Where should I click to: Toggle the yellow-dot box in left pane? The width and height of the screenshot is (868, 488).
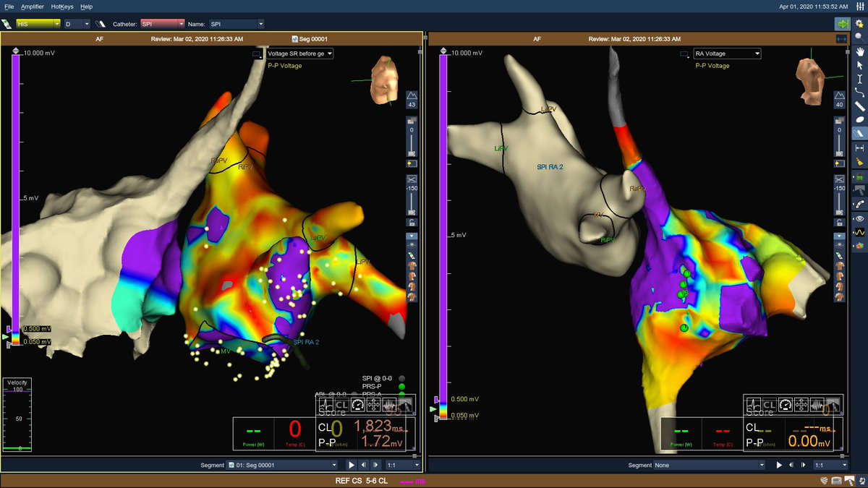click(412, 164)
